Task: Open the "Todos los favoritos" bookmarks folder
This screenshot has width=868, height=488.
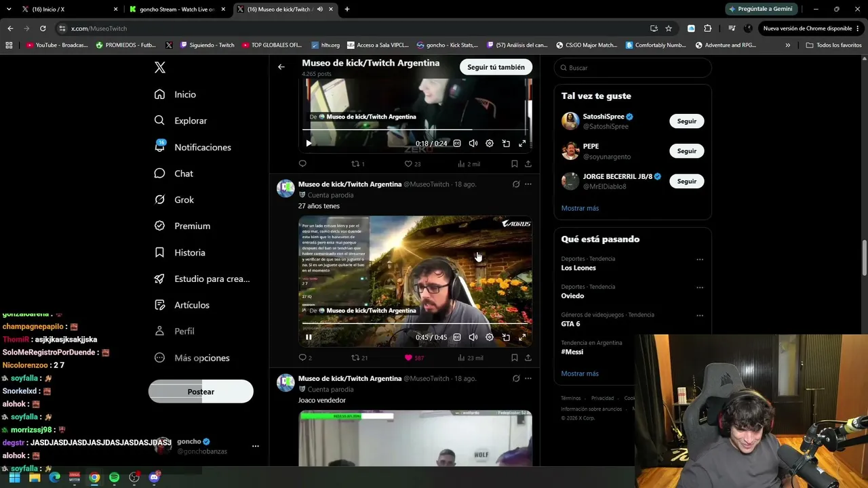Action: 833,45
